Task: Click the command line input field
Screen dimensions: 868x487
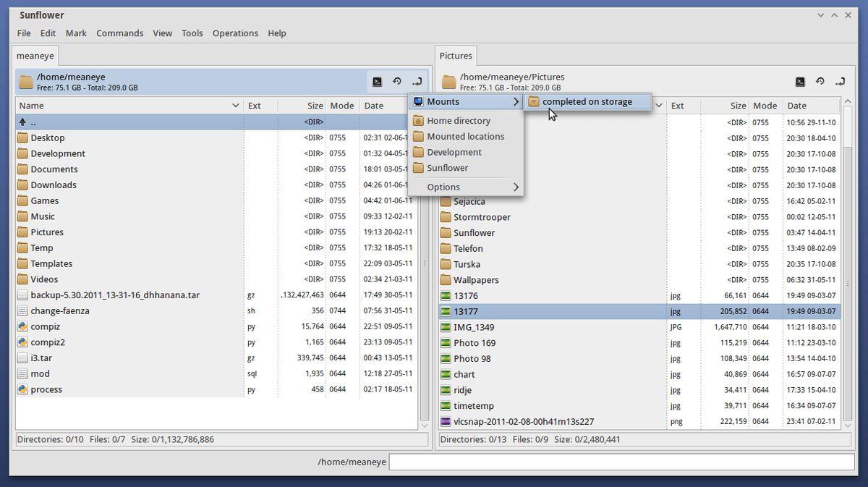Action: [621, 462]
